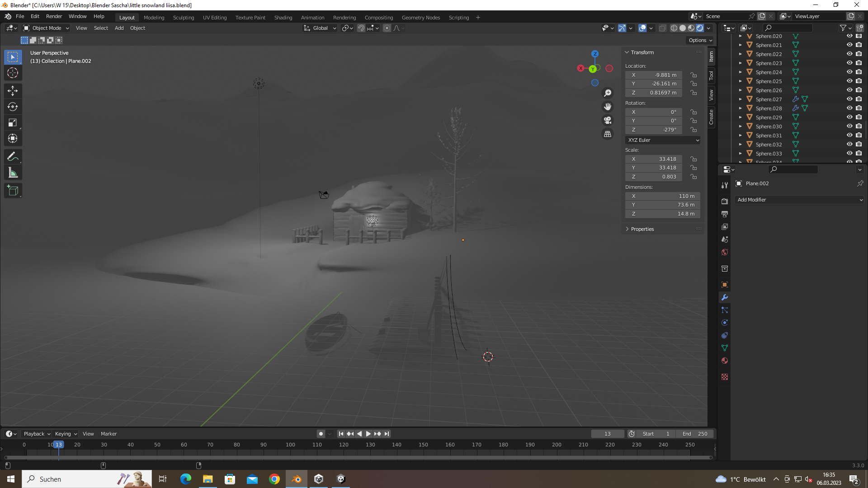Select the Move tool
The image size is (868, 488).
pos(13,91)
